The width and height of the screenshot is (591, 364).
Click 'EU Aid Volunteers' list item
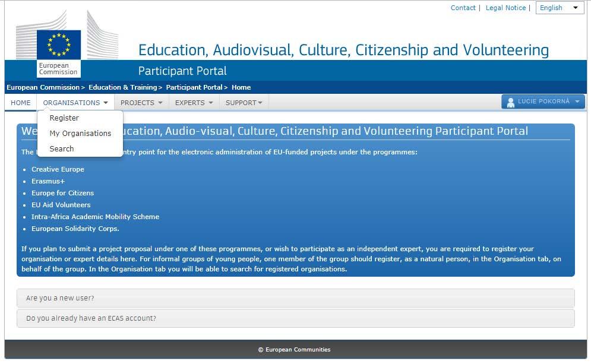(x=61, y=205)
